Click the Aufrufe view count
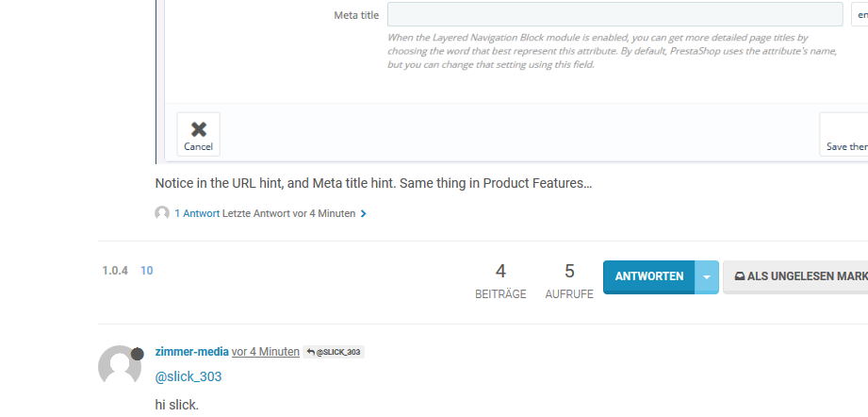Screen dimensions: 868x417 click(x=569, y=280)
